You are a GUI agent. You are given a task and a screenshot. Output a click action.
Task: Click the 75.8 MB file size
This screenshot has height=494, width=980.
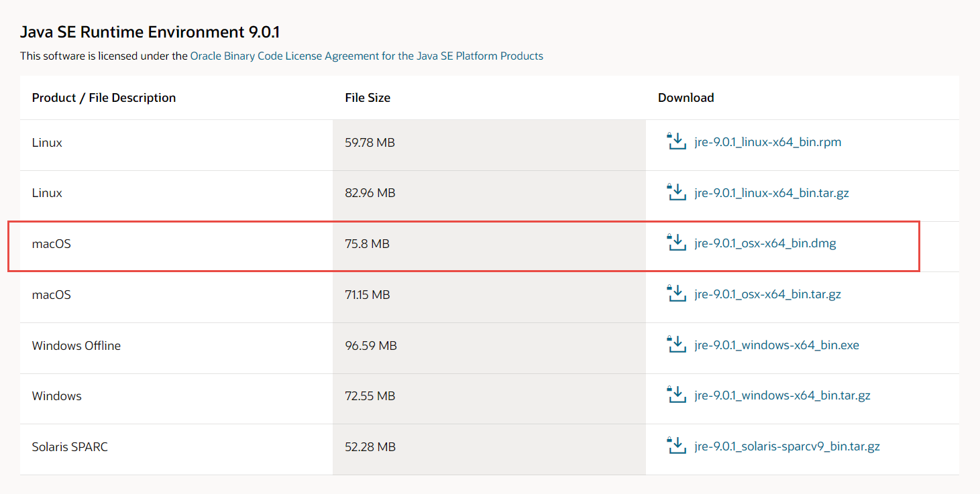pyautogui.click(x=367, y=244)
